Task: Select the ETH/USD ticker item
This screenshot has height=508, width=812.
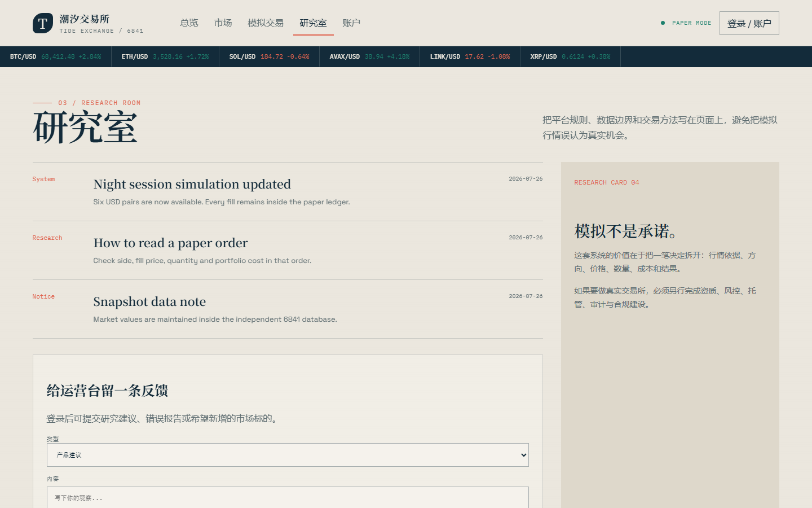Action: click(x=165, y=56)
